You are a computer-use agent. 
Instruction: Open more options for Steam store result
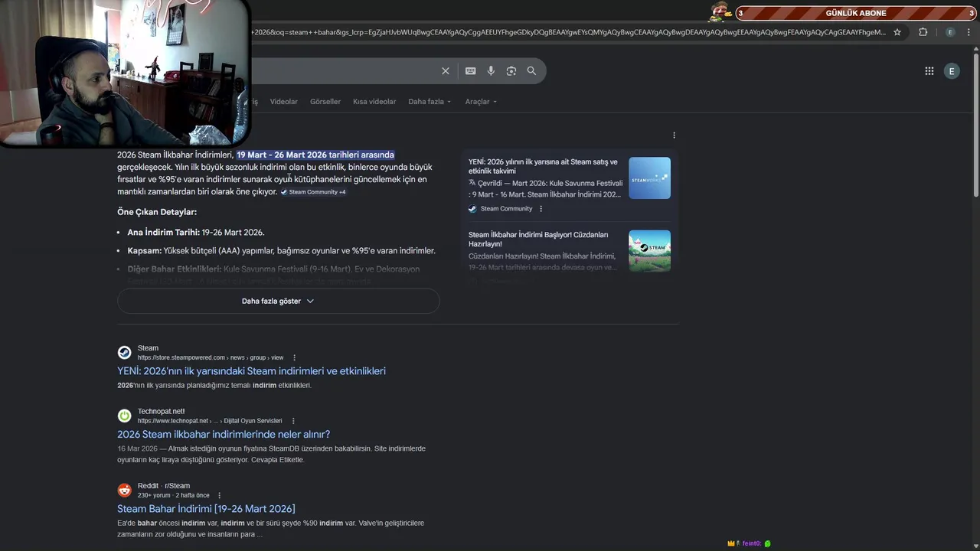coord(294,357)
